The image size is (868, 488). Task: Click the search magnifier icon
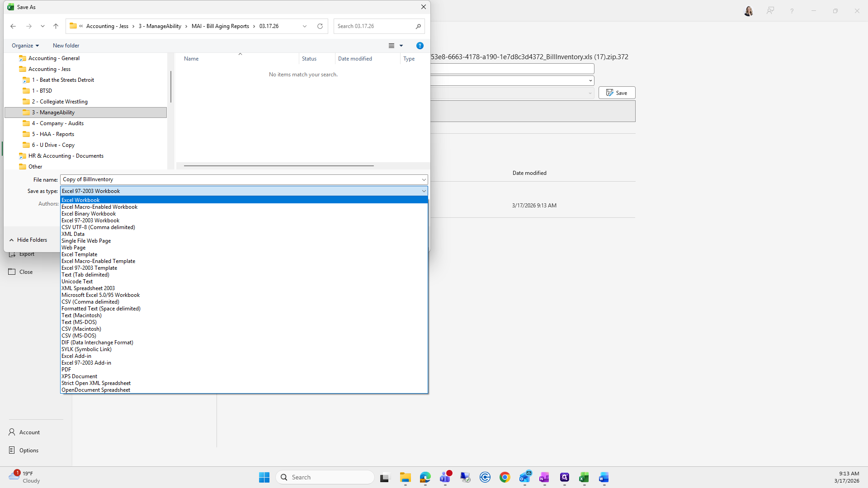point(418,26)
